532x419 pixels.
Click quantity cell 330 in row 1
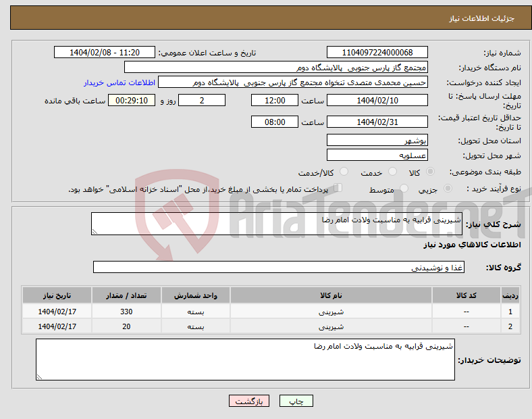tap(126, 312)
